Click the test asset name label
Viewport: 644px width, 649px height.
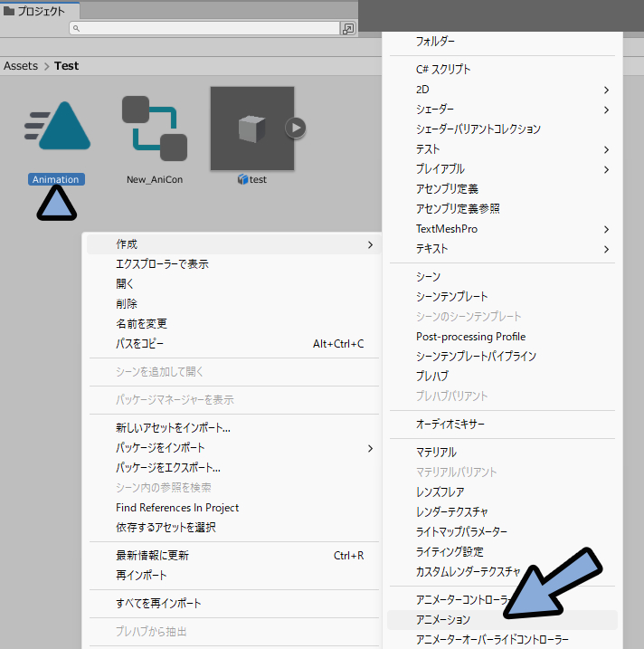pyautogui.click(x=258, y=179)
